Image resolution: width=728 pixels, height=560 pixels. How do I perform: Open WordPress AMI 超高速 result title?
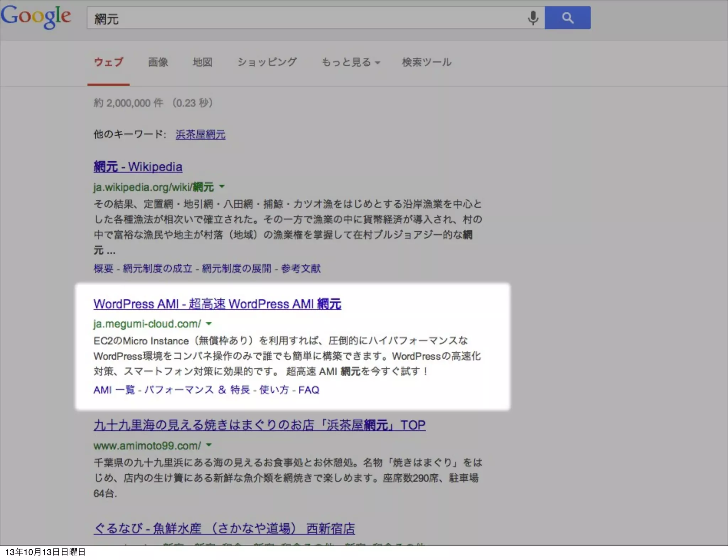point(217,304)
